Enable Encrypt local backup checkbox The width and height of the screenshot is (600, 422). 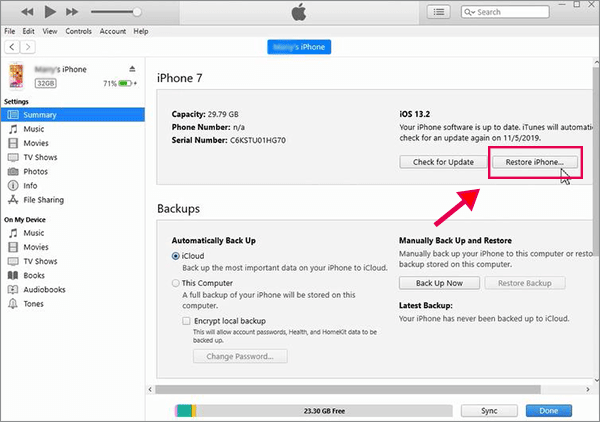(x=186, y=321)
